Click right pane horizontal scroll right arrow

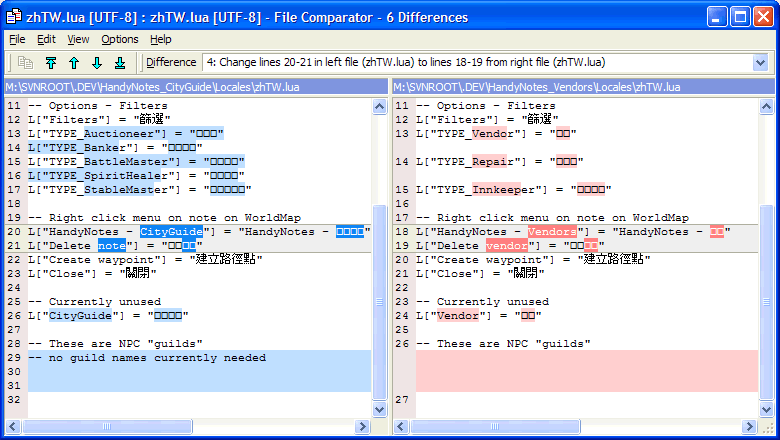coord(749,426)
